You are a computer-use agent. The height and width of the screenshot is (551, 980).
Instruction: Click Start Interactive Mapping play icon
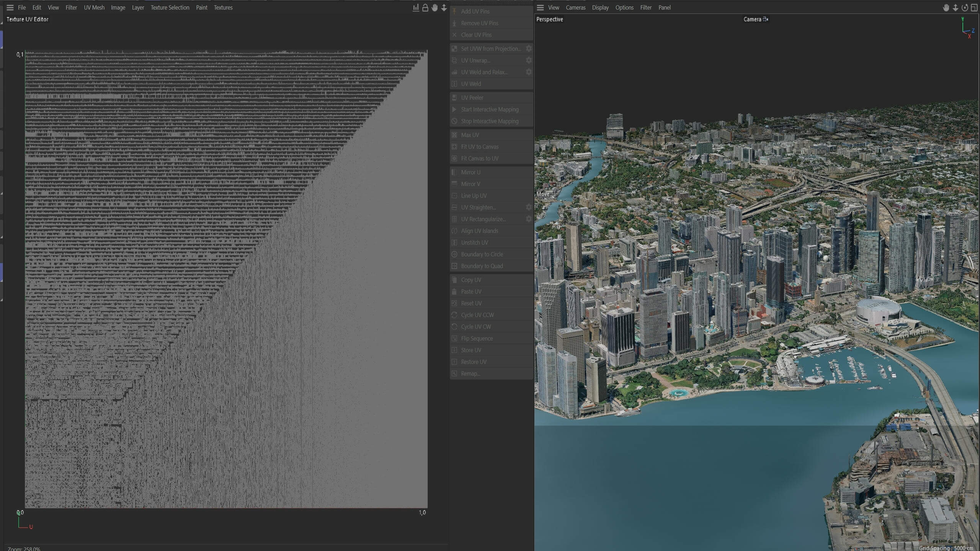(454, 109)
